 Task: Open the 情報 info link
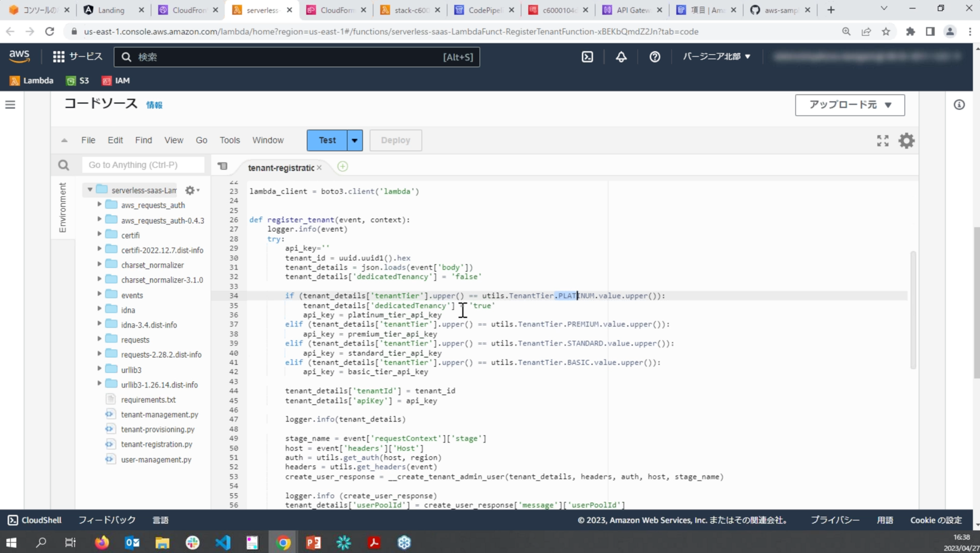(x=154, y=105)
